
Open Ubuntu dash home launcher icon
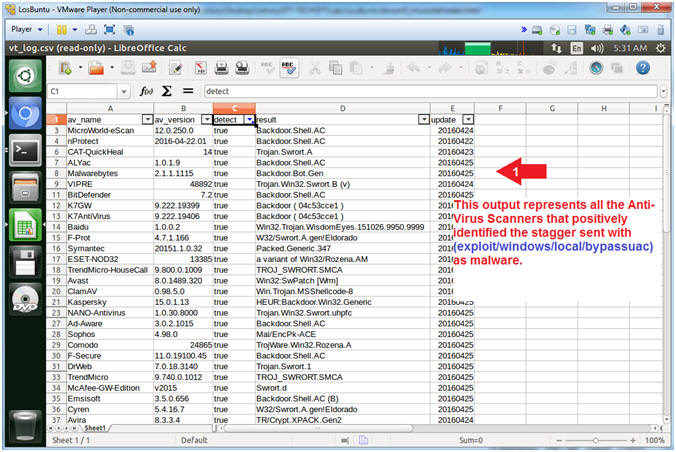[25, 76]
